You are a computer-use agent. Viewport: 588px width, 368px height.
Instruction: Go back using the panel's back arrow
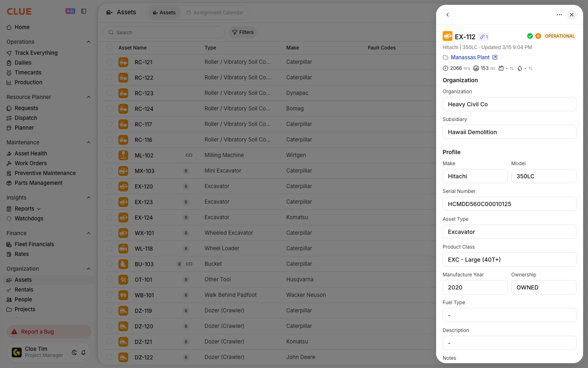point(448,15)
